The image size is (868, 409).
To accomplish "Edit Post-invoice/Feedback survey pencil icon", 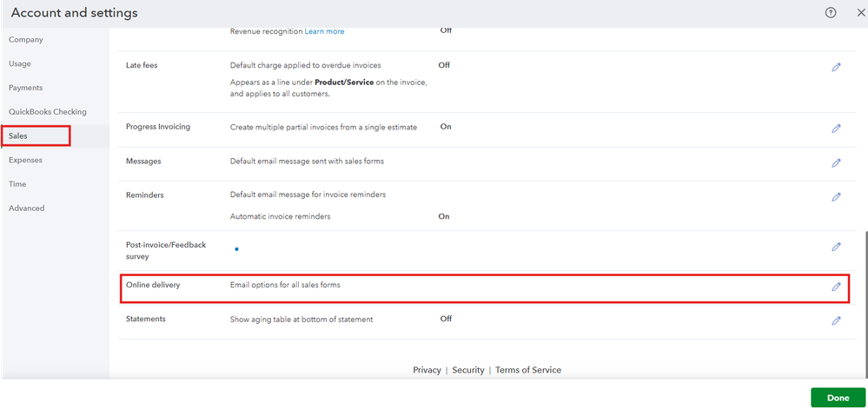I will coord(836,247).
